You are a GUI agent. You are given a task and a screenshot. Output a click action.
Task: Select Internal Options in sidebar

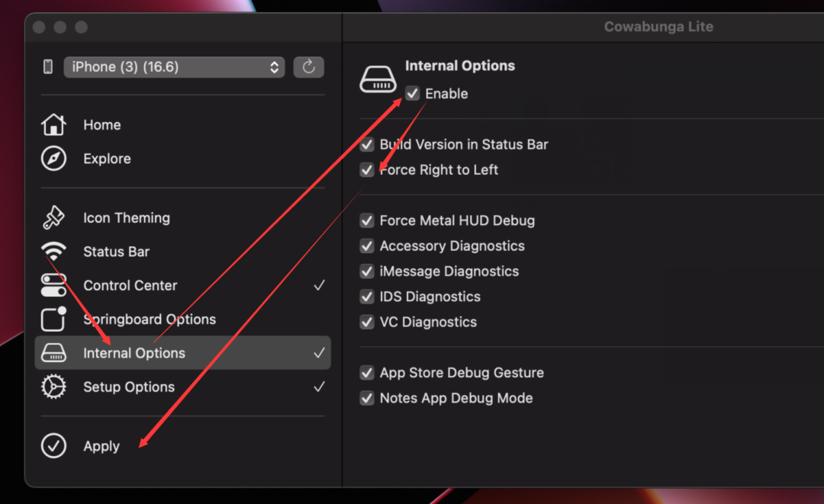tap(134, 353)
